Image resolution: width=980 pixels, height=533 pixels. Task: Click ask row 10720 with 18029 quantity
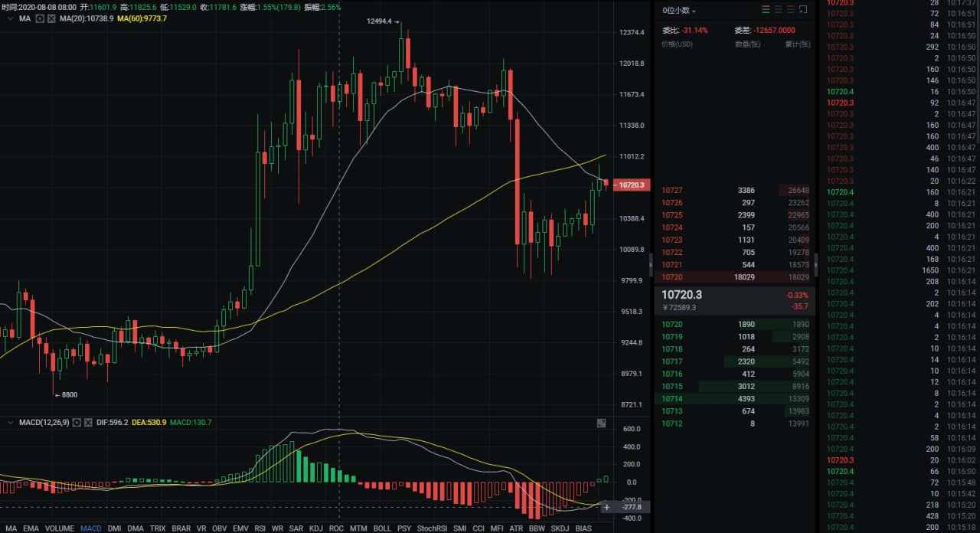click(735, 277)
